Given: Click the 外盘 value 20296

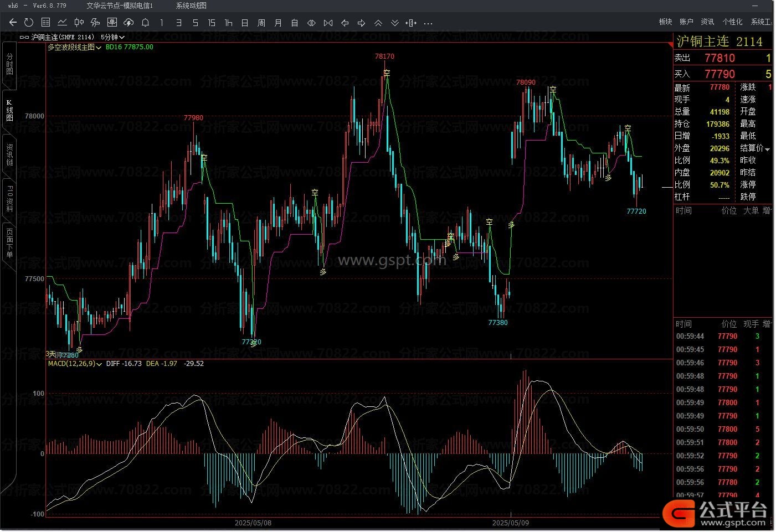Looking at the screenshot, I should coord(720,148).
